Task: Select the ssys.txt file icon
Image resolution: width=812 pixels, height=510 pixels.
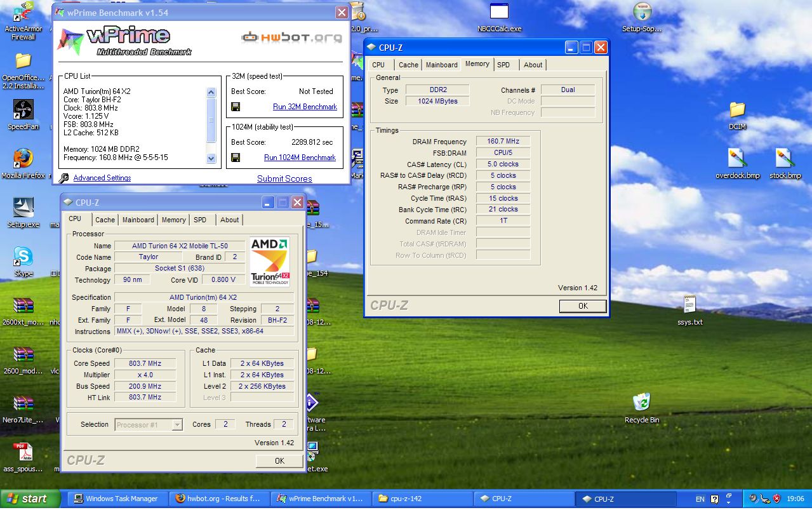Action: pos(689,305)
